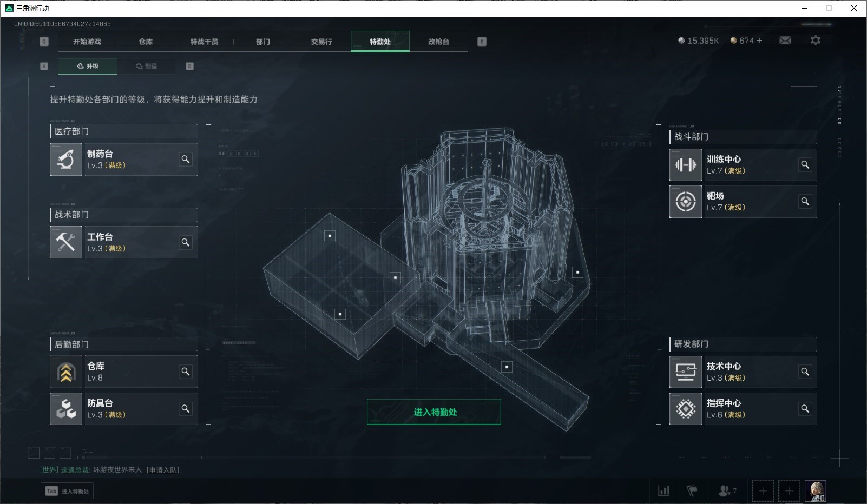Click the 工作台 Lv.3 label
The height and width of the screenshot is (504, 867).
(106, 249)
